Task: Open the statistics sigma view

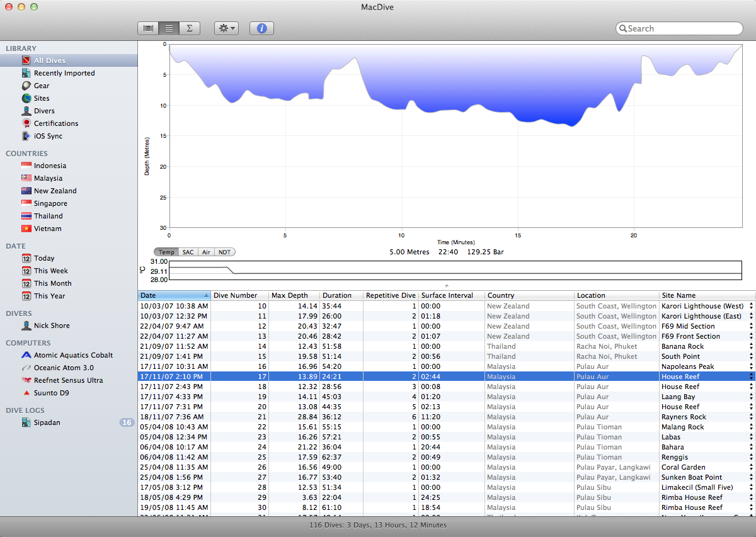Action: click(x=189, y=28)
